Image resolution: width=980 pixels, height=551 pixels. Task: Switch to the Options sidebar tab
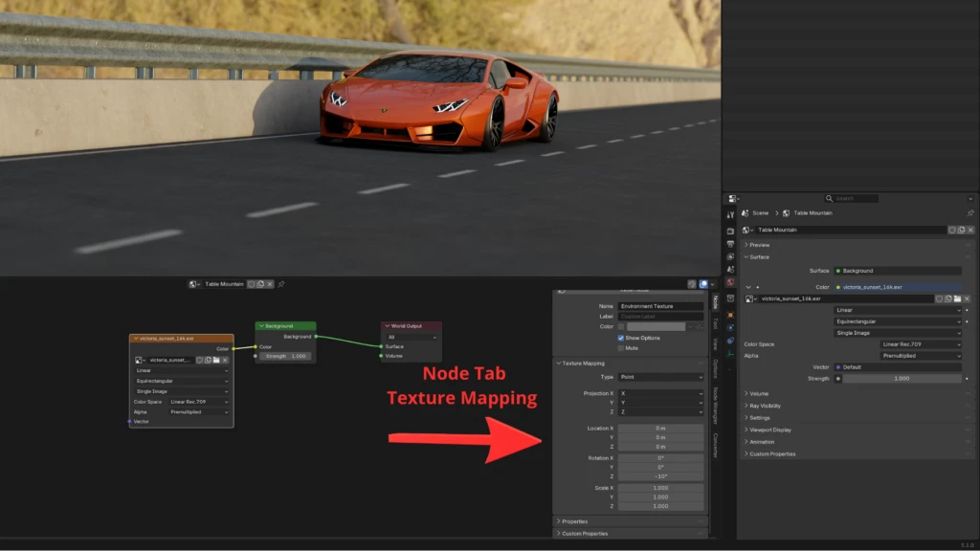[x=715, y=369]
